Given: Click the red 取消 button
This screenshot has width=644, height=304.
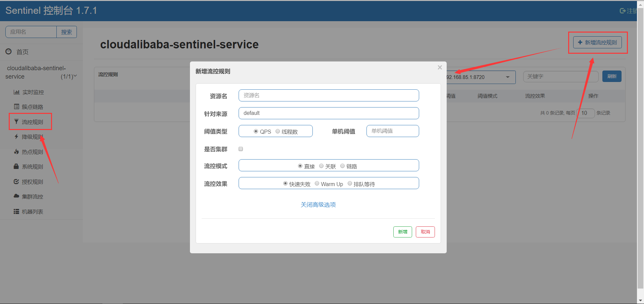Looking at the screenshot, I should [425, 232].
